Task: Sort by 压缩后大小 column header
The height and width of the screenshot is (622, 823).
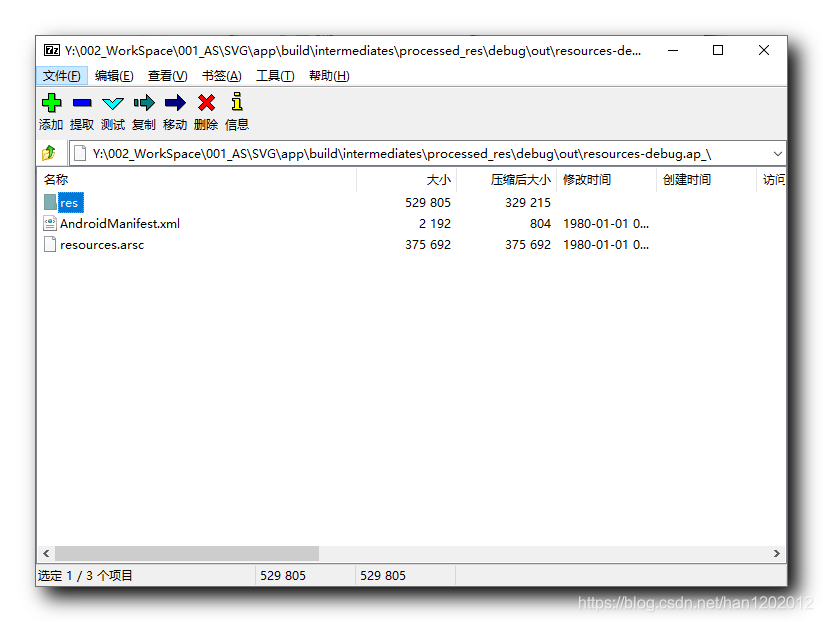Action: [507, 180]
